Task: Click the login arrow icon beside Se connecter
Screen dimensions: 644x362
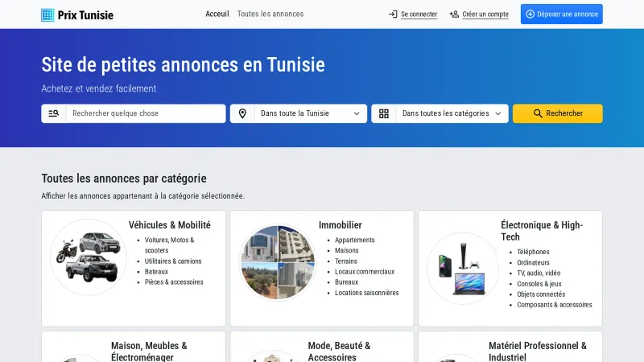Action: pyautogui.click(x=393, y=14)
